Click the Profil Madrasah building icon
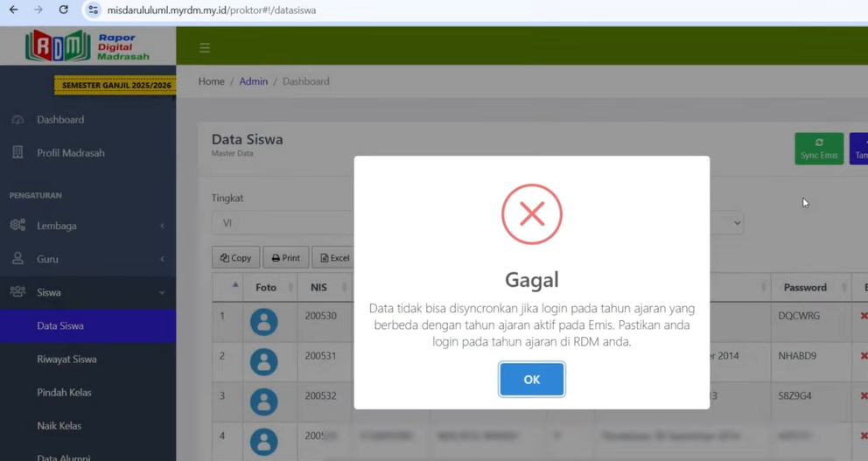The width and height of the screenshot is (868, 461). [17, 152]
